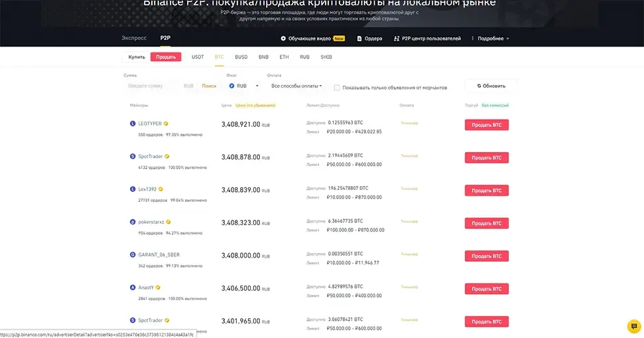Screen dimensions: 644x338
Task: Click the Введите сумму amount field
Action: click(154, 86)
